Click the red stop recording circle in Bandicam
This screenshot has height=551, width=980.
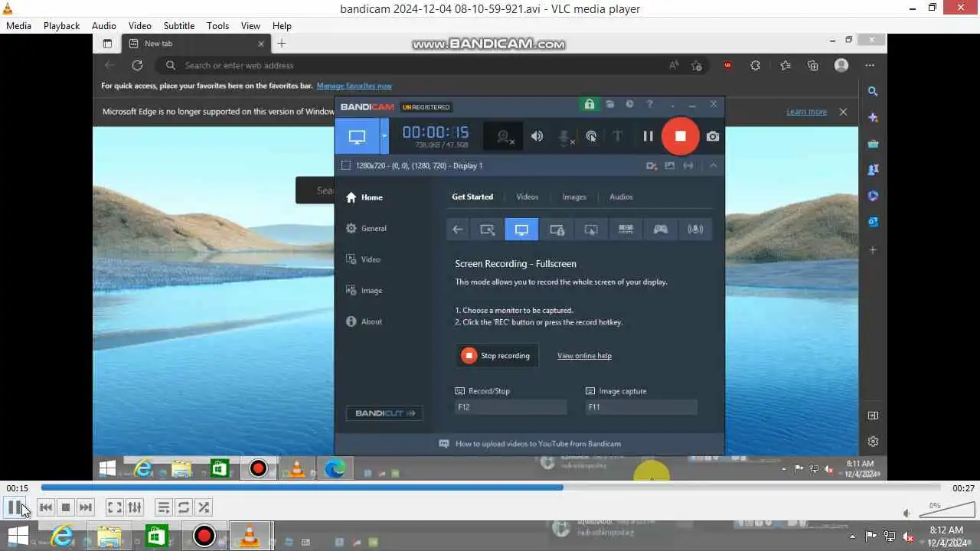(680, 136)
